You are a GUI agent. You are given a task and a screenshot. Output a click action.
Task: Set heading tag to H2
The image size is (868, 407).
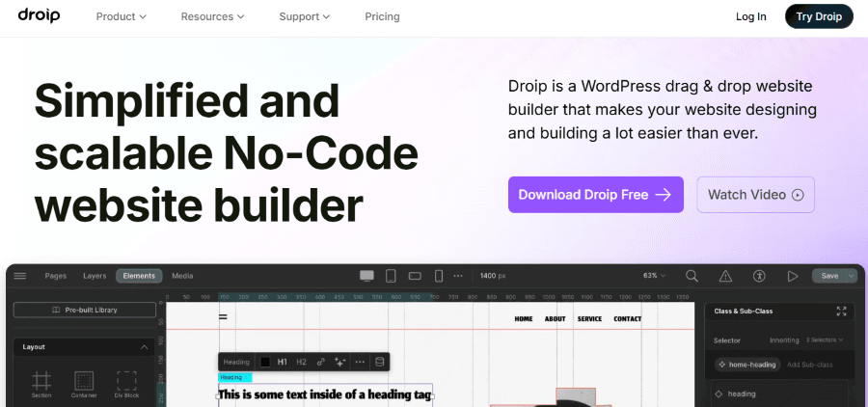click(x=301, y=362)
